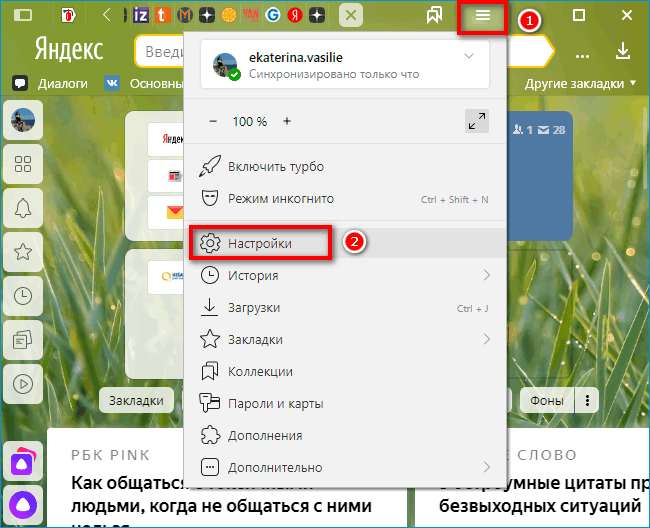Enter fullscreen with expand arrows icon
This screenshot has width=650, height=528.
point(477,121)
